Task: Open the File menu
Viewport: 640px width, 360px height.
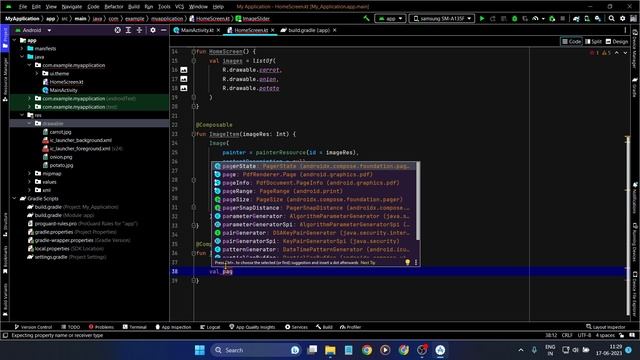Action: [x=22, y=7]
